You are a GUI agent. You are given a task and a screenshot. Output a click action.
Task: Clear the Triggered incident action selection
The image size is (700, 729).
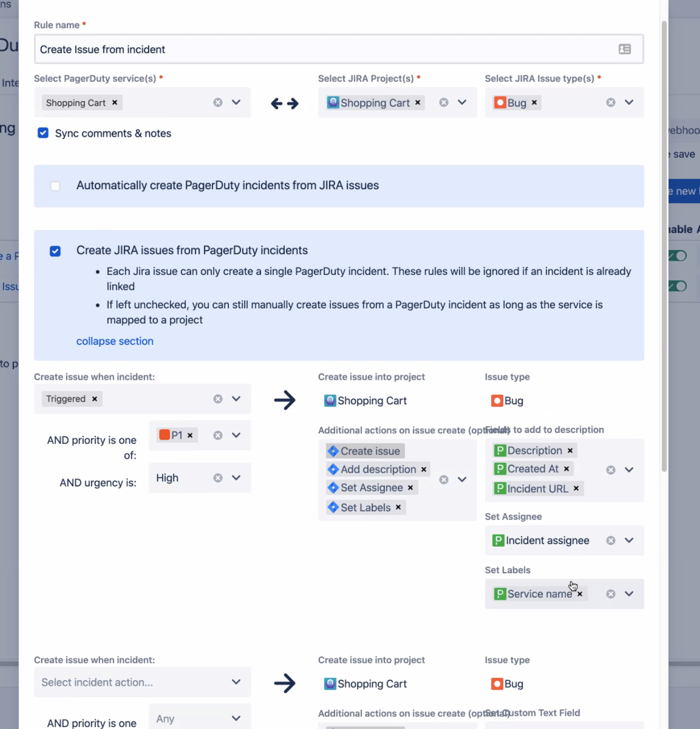pos(218,399)
